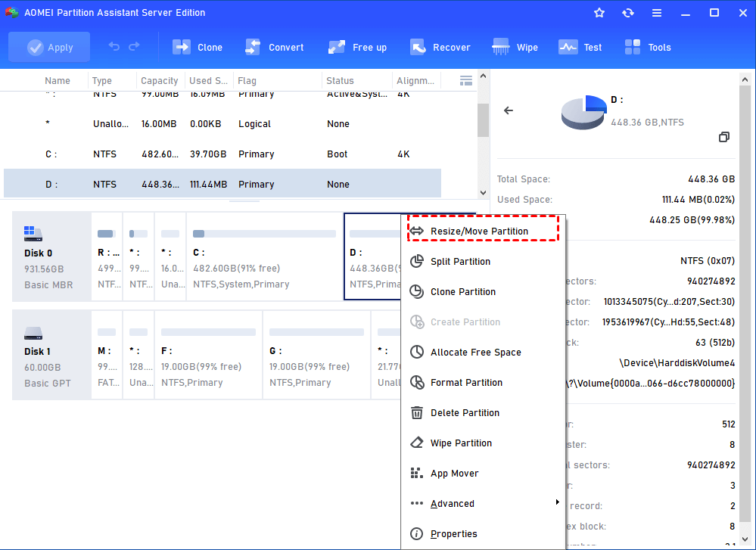Select 128MB unallocated block on Disk 1
The height and width of the screenshot is (550, 756).
(138, 356)
